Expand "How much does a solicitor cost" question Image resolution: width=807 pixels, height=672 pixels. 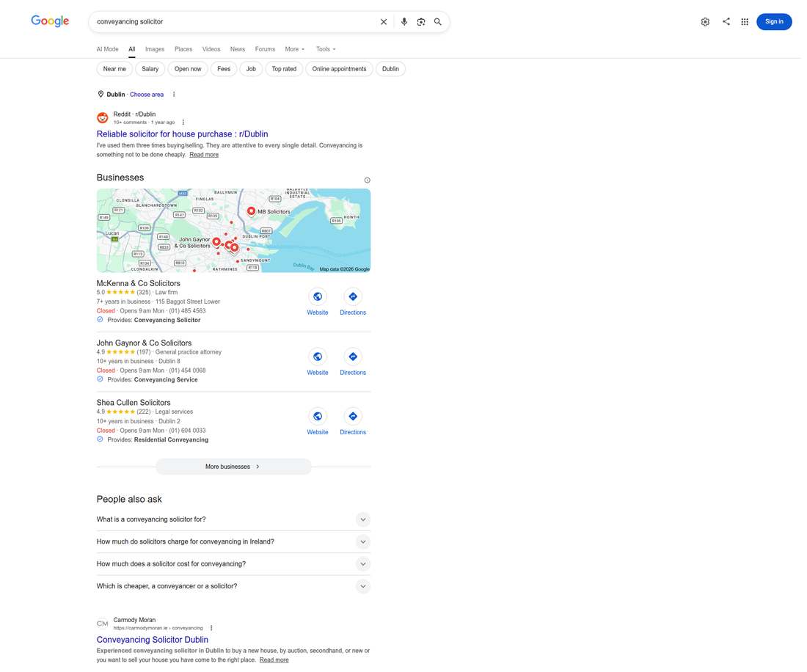[233, 564]
